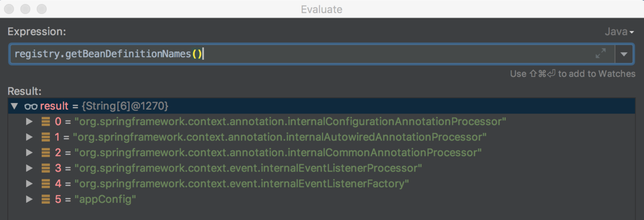This screenshot has width=644, height=220.
Task: Click inside the expression input field
Action: (364, 54)
